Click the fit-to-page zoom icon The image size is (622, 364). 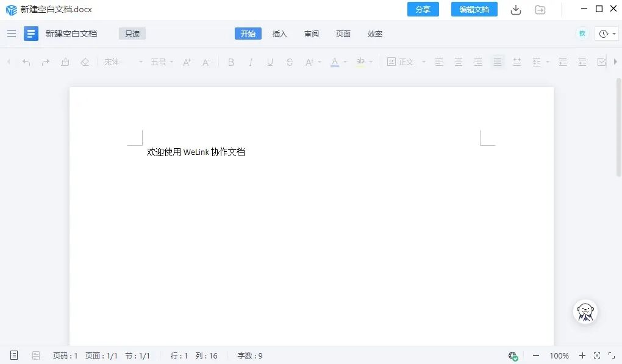click(596, 355)
